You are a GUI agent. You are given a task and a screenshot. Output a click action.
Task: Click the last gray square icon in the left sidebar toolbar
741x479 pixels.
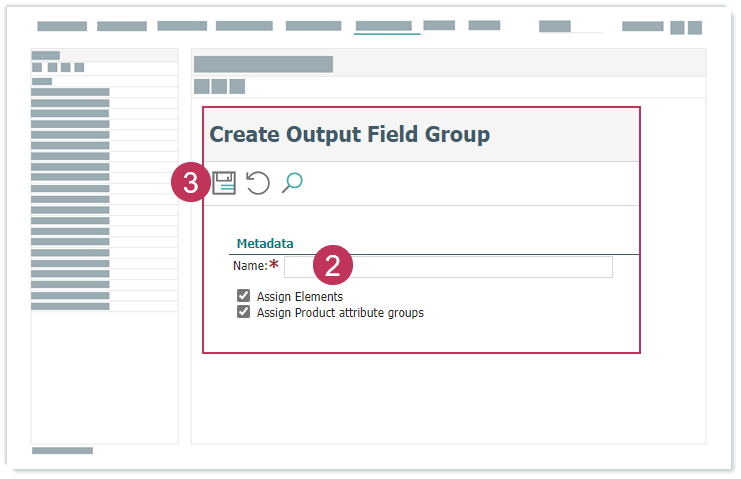[x=79, y=67]
